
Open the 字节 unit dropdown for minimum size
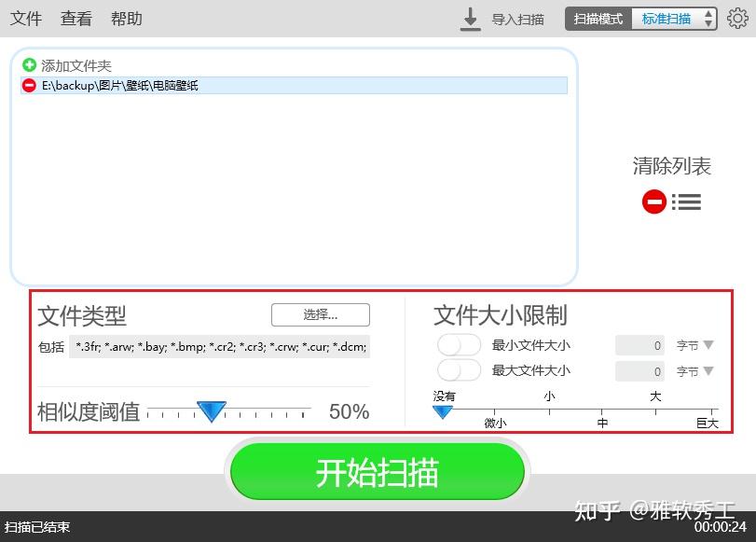(694, 345)
